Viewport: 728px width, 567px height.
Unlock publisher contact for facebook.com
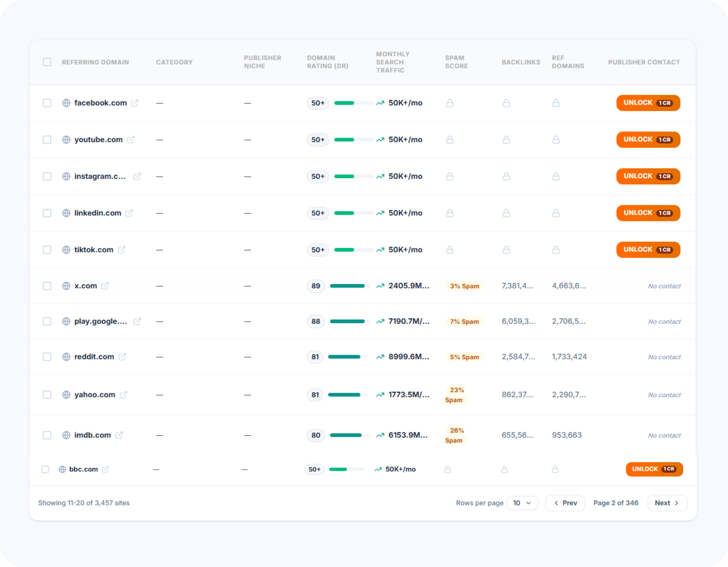(648, 103)
